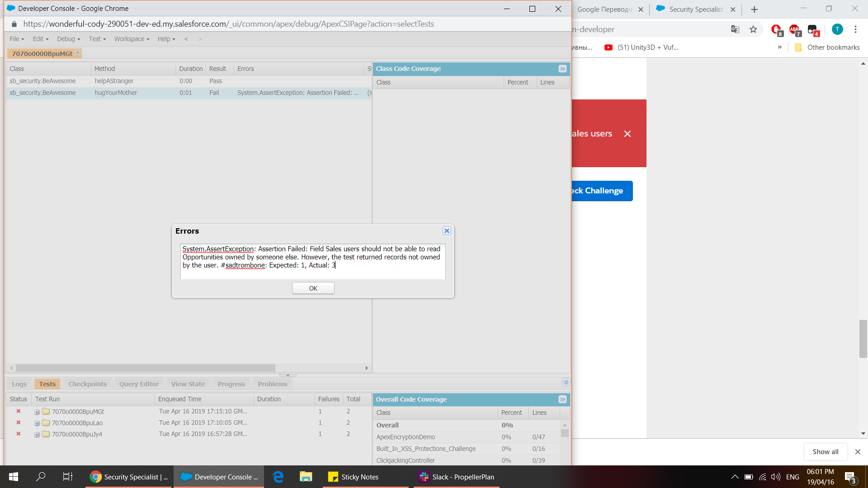The image size is (868, 488).
Task: Click the Google Translate page icon
Action: [x=735, y=29]
